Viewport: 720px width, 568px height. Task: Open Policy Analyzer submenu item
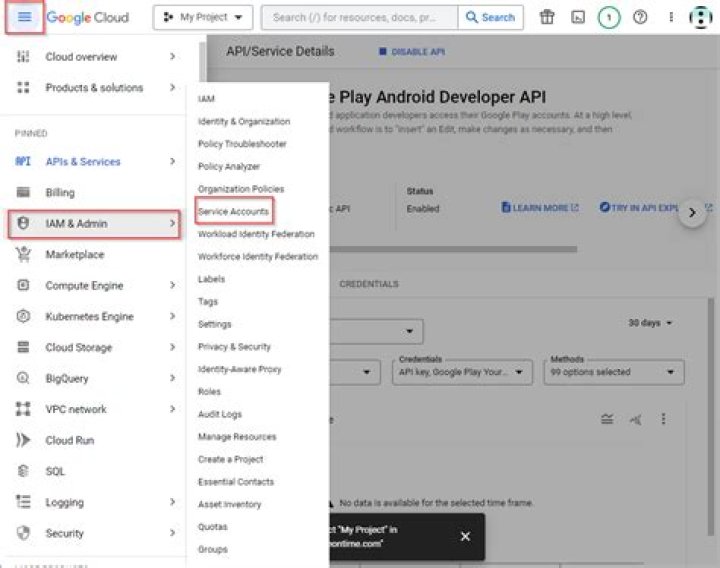[x=229, y=166]
